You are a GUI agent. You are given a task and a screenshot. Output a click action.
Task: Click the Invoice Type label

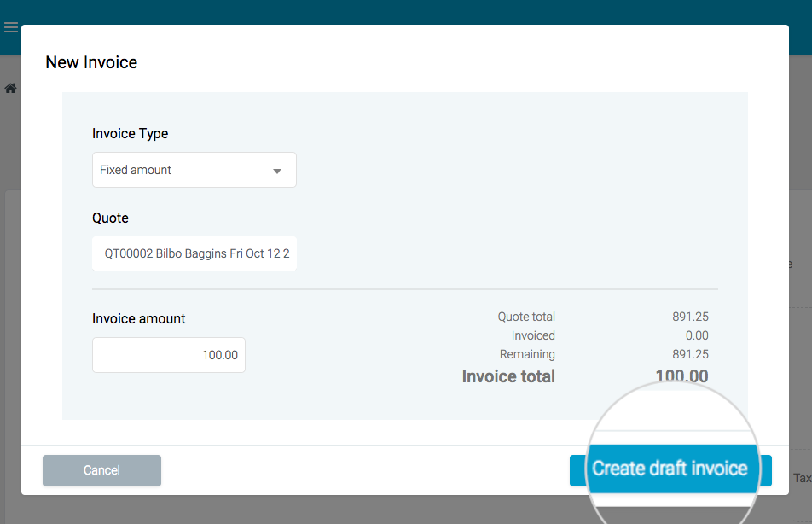pos(130,134)
